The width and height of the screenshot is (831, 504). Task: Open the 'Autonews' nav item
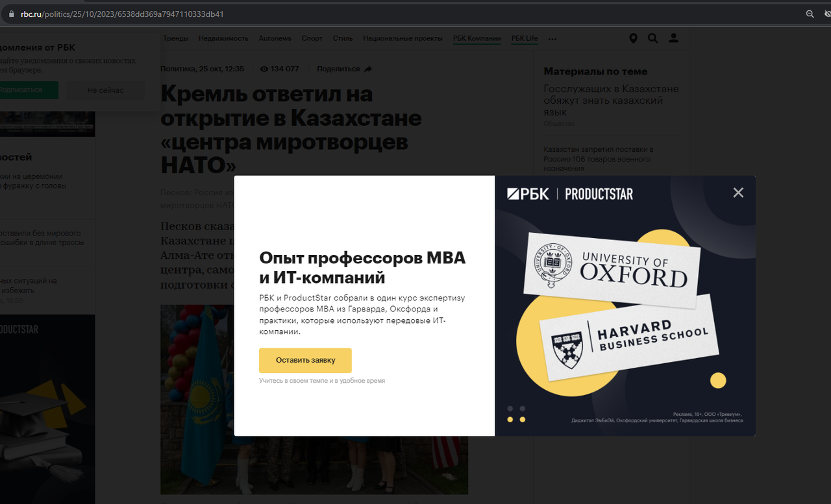tap(275, 38)
